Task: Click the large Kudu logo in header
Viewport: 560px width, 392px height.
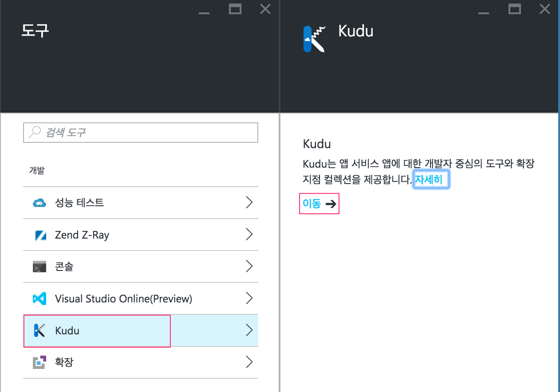Action: coord(314,39)
